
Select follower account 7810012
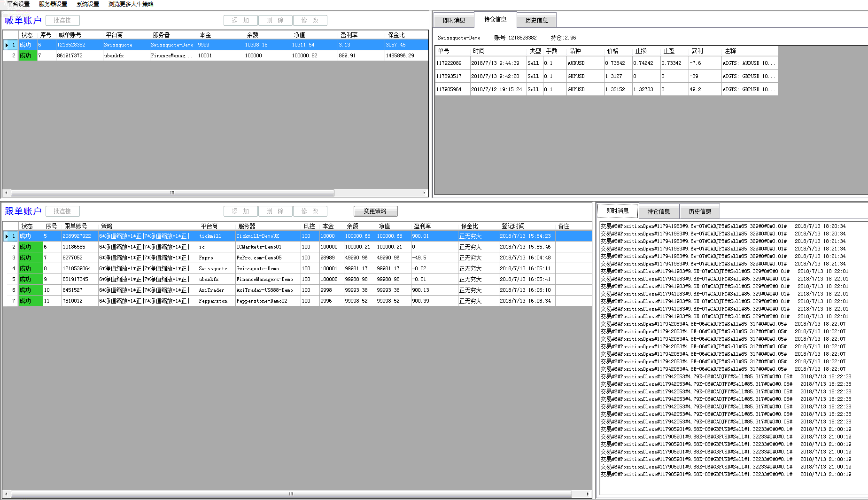coord(80,301)
